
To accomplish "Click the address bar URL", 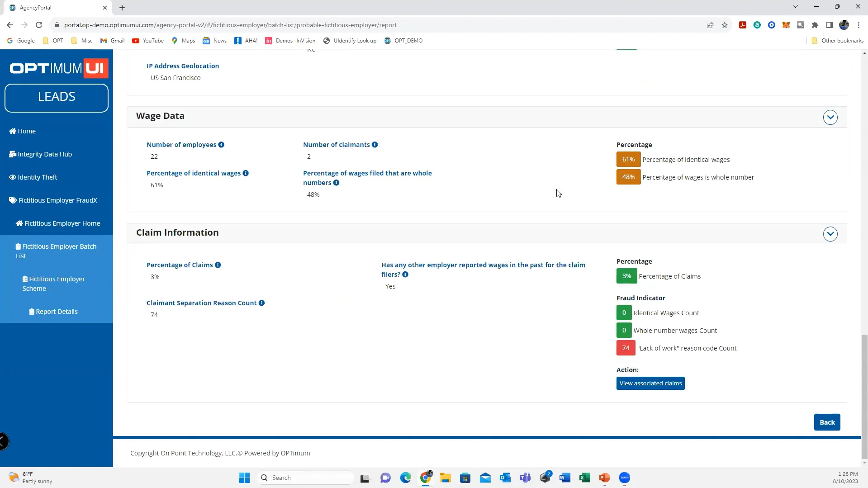I will point(230,25).
